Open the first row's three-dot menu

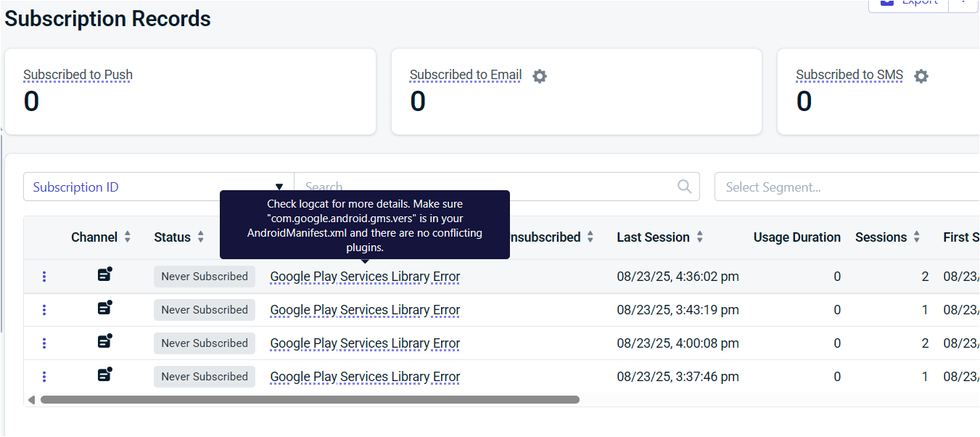click(x=44, y=277)
